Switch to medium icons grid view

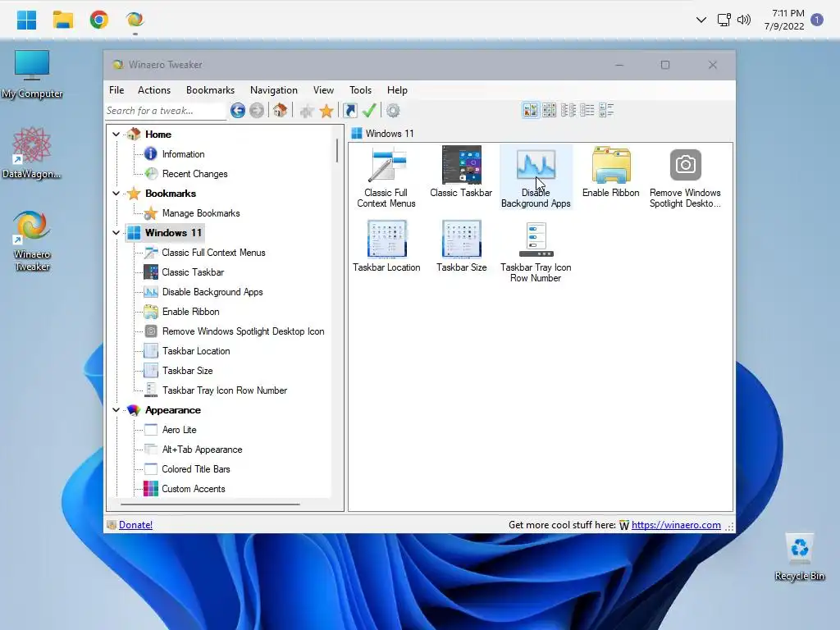(549, 111)
